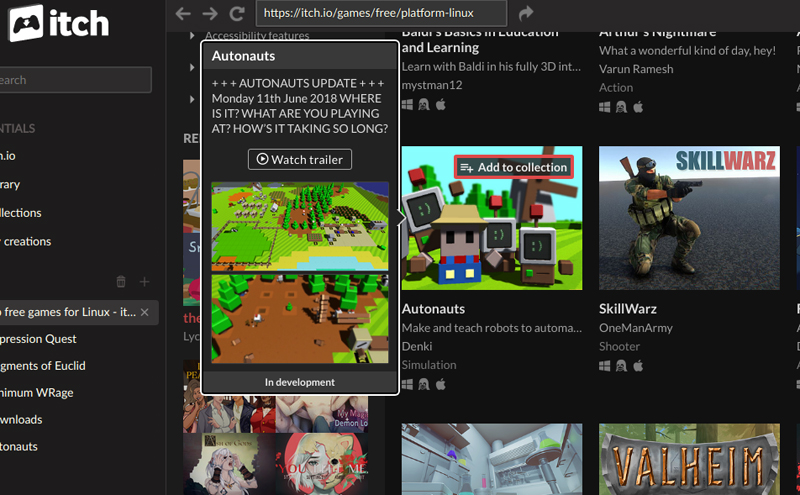Screen dimensions: 800x495
Task: Click 'What a wonderful kind of day, hey!' text
Action: (687, 51)
